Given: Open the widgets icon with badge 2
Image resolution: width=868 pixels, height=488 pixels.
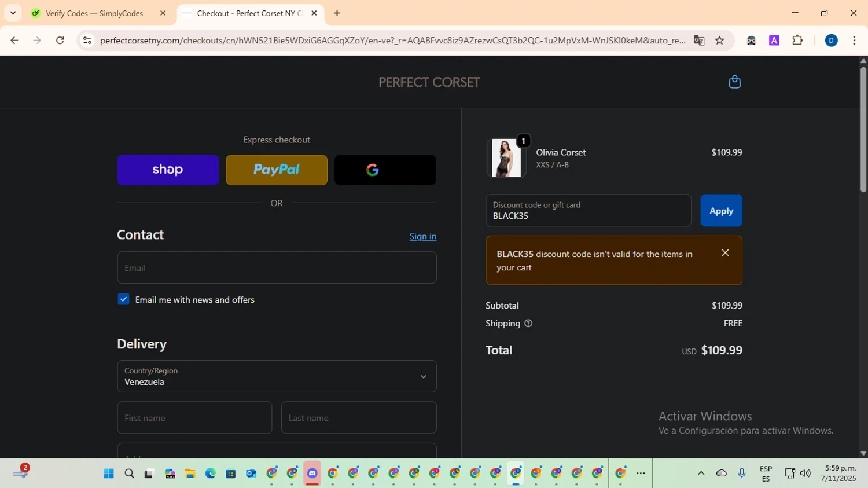Looking at the screenshot, I should [x=21, y=472].
